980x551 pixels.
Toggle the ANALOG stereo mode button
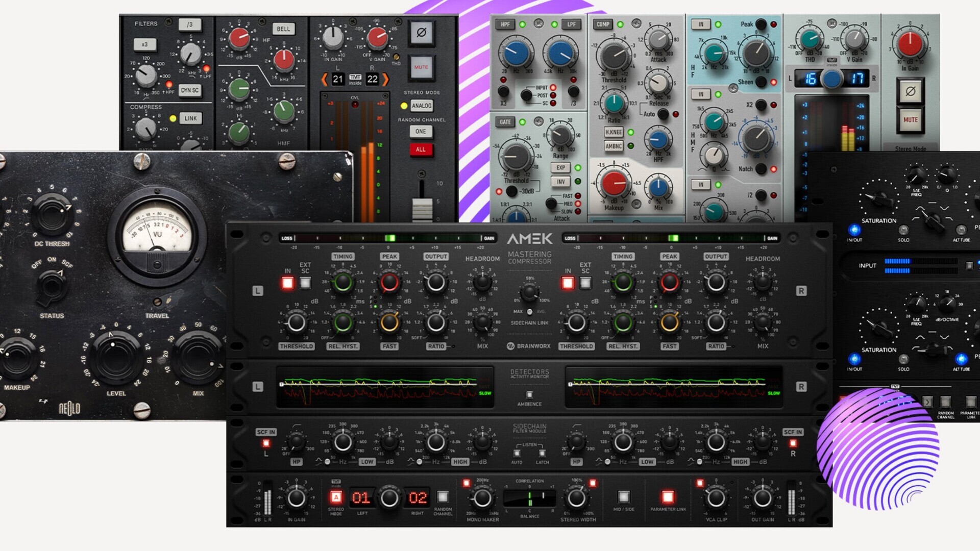pyautogui.click(x=422, y=106)
